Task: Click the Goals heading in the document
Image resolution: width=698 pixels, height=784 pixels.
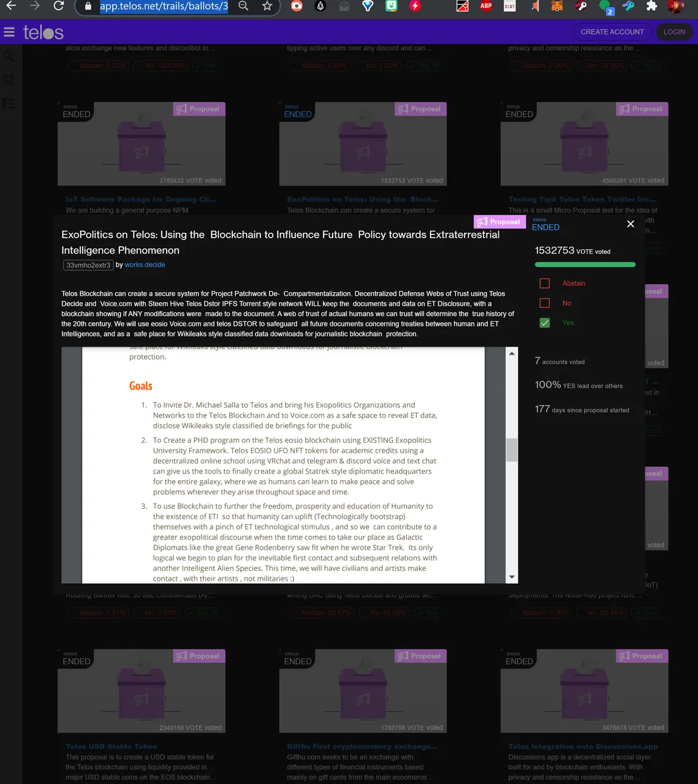Action: tap(140, 386)
